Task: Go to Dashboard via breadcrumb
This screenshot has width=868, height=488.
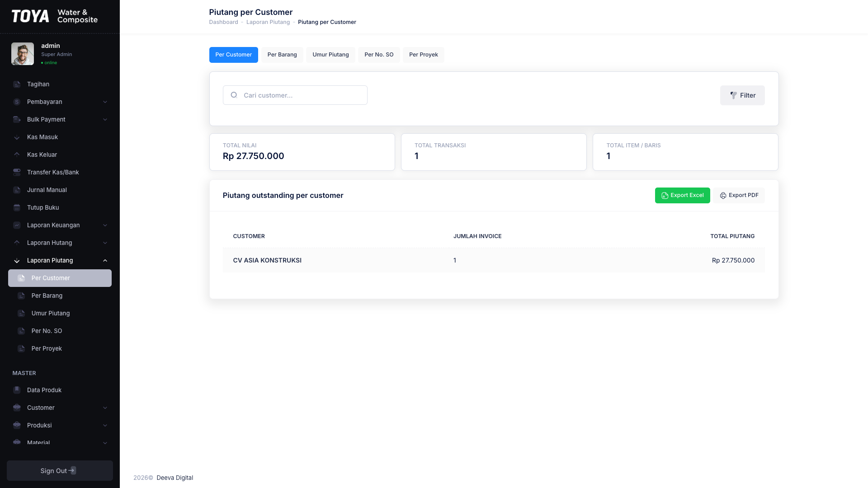Action: (x=223, y=22)
